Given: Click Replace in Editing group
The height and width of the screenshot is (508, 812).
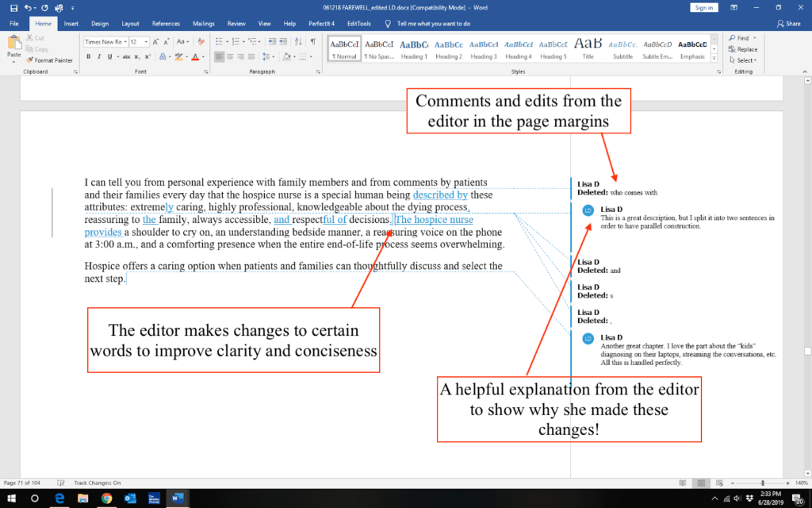Looking at the screenshot, I should [x=742, y=49].
